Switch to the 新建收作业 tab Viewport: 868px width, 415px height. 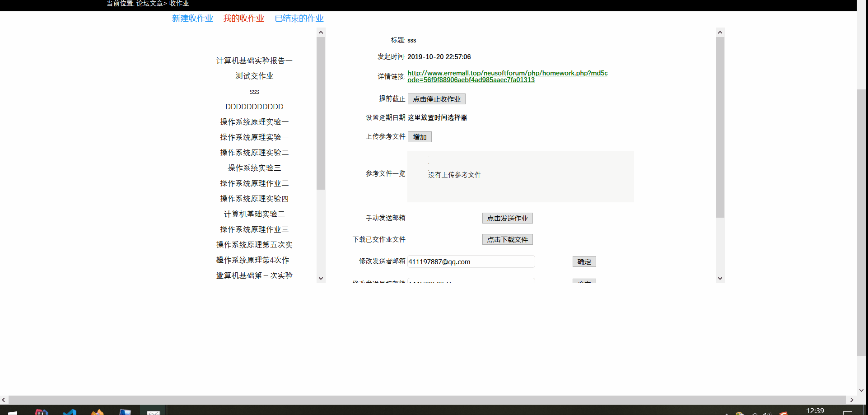192,18
